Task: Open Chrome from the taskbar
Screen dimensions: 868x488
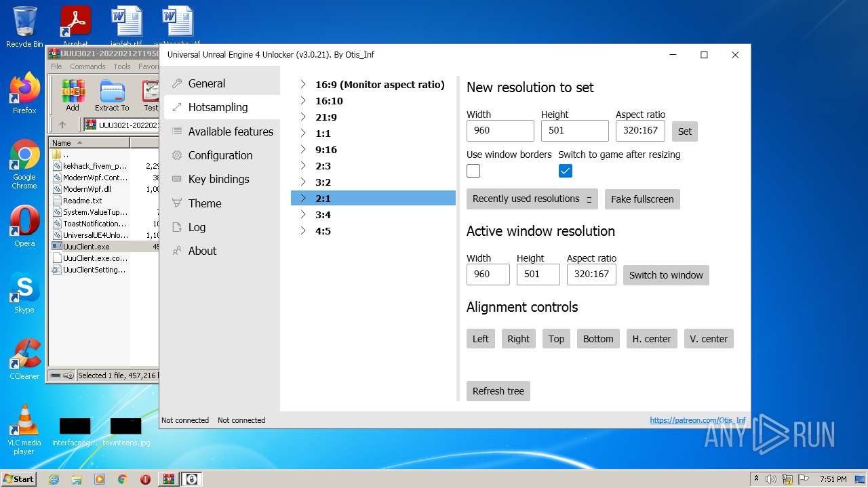Action: tap(123, 479)
